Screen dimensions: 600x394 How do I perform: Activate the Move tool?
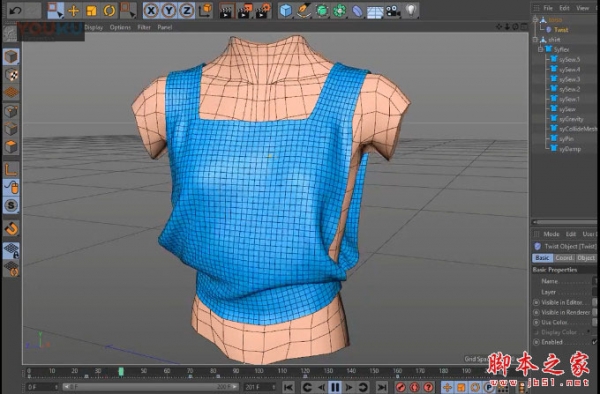[73, 11]
